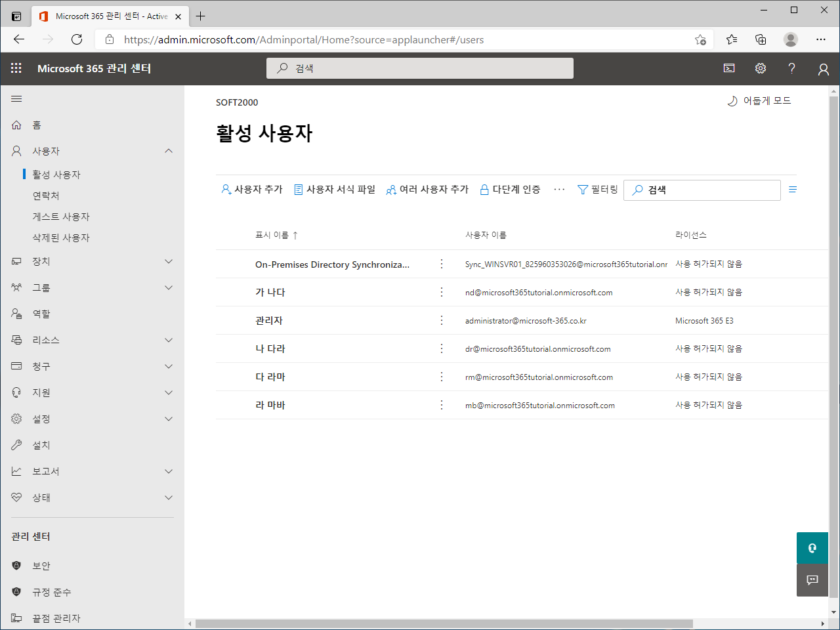The height and width of the screenshot is (630, 840).
Task: Add this page to favorites star
Action: (x=700, y=39)
